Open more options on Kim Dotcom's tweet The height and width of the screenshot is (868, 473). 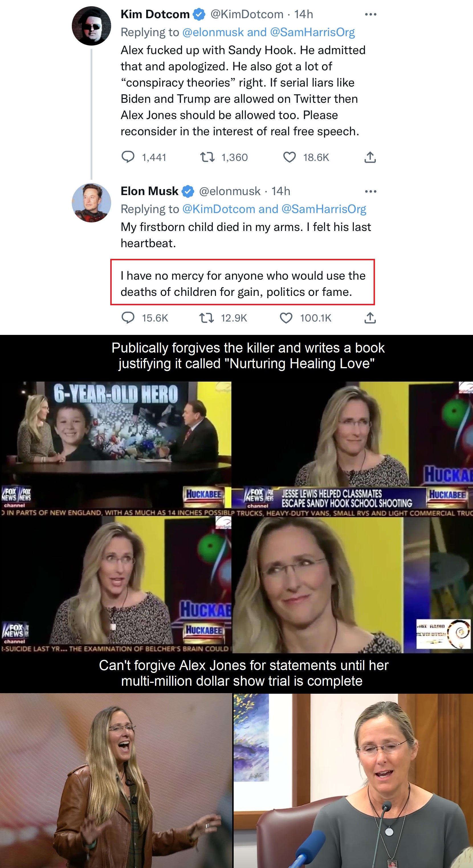[370, 14]
